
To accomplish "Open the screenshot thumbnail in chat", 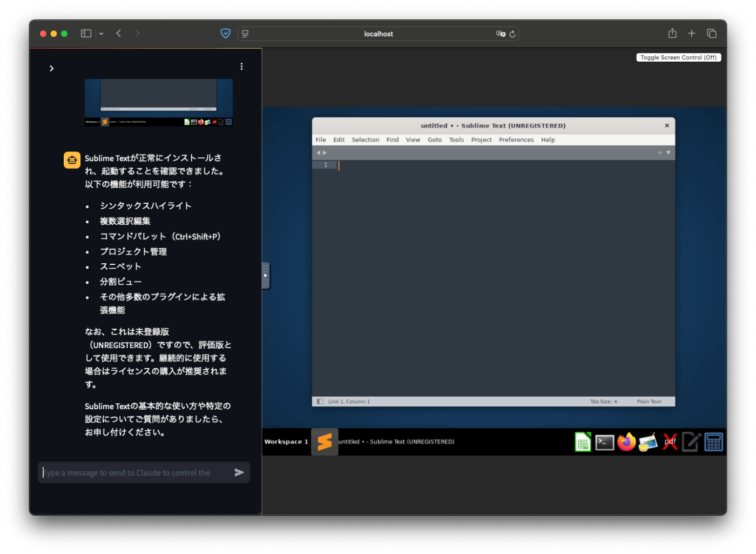I will [x=159, y=103].
